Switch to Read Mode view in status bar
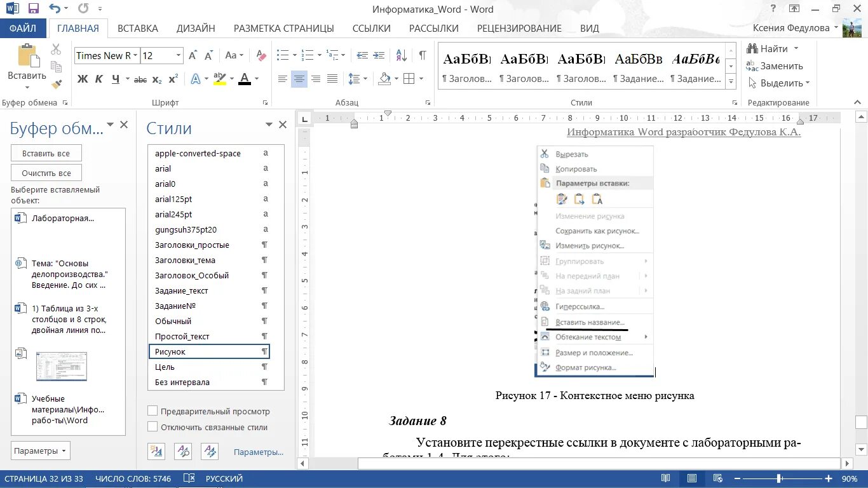The width and height of the screenshot is (868, 488). (665, 478)
